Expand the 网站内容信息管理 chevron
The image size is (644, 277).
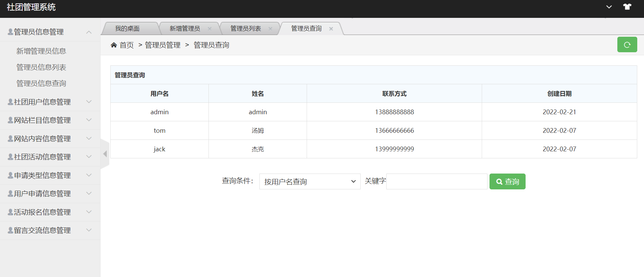coord(89,138)
